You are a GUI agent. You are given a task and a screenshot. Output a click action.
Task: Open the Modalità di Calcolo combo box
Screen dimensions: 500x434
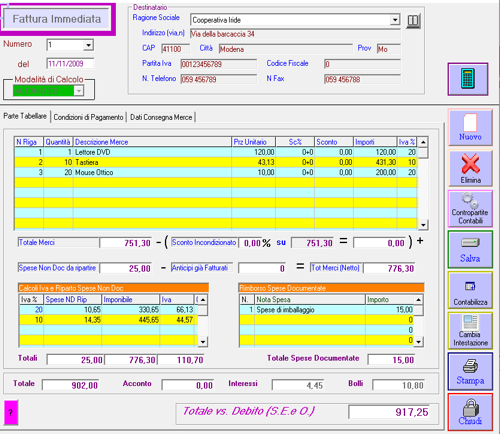point(48,90)
